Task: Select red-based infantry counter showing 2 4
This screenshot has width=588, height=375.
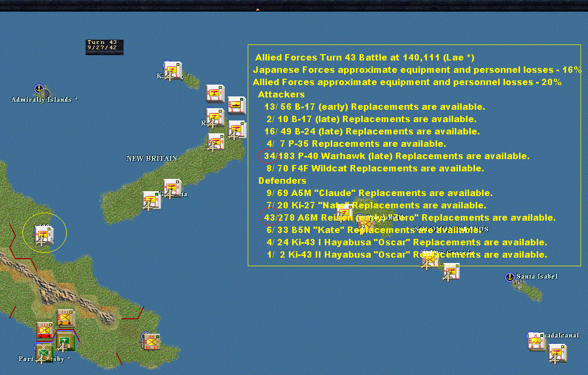Action: point(44,331)
